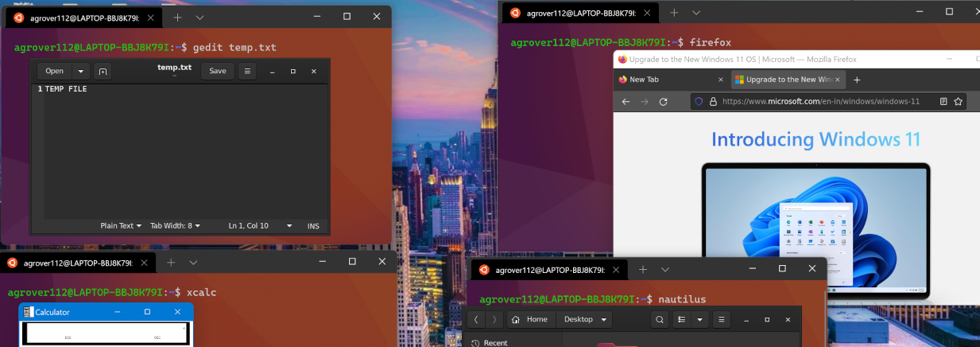Viewport: 980px width, 347px height.
Task: Open tracking protection shield icon
Action: click(699, 102)
